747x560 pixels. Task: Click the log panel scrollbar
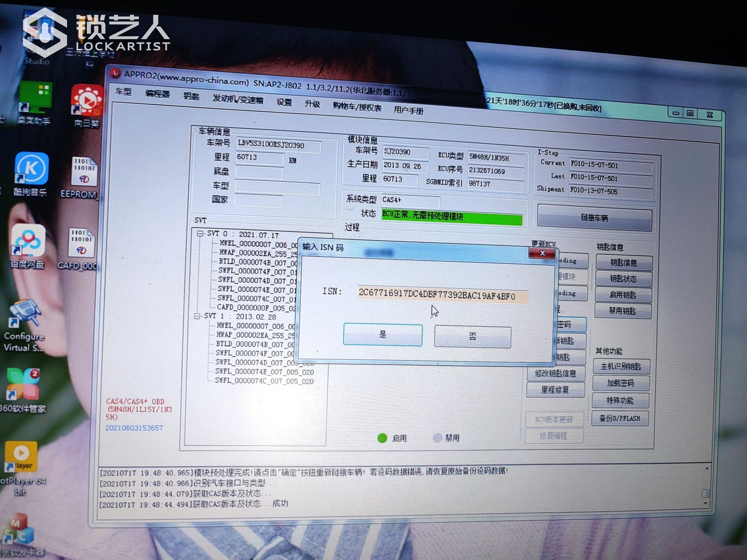(x=706, y=493)
